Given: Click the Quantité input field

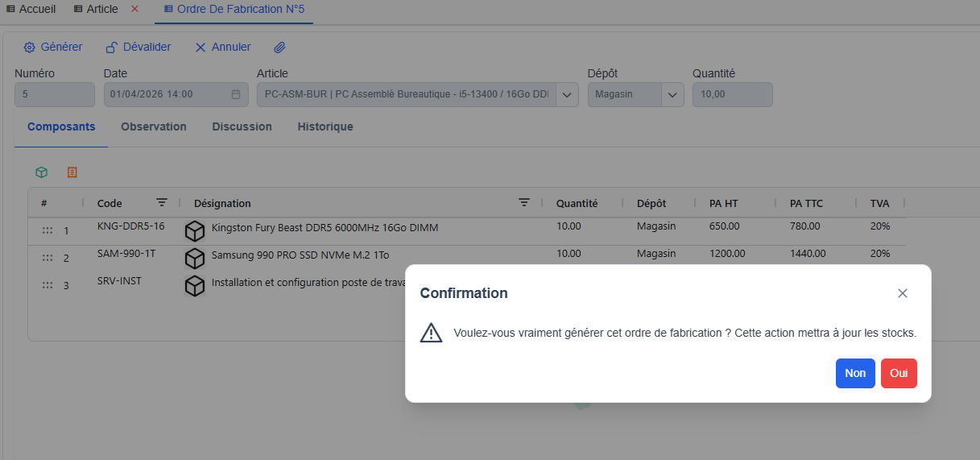Looking at the screenshot, I should tap(732, 94).
